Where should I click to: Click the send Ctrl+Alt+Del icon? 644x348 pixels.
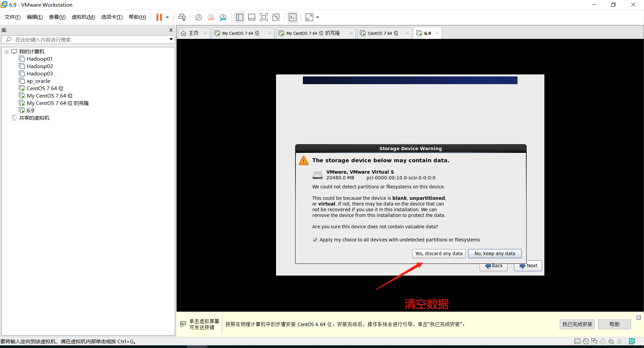[182, 17]
